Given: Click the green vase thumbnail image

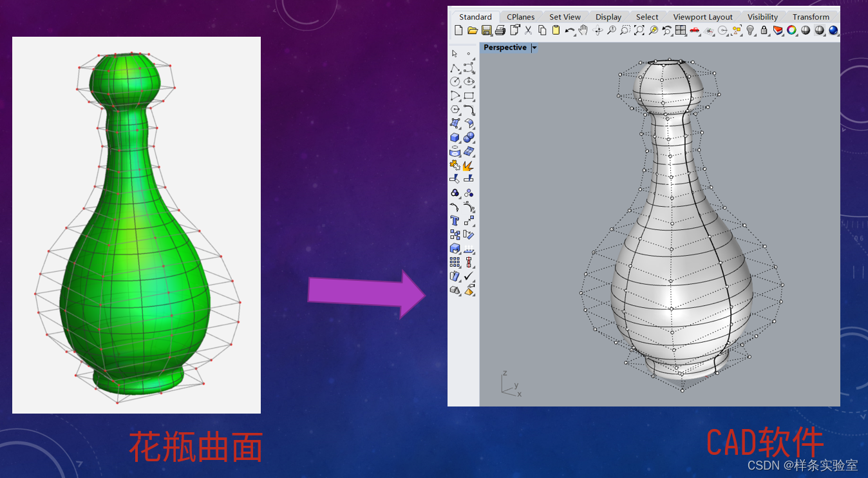Looking at the screenshot, I should pyautogui.click(x=136, y=224).
